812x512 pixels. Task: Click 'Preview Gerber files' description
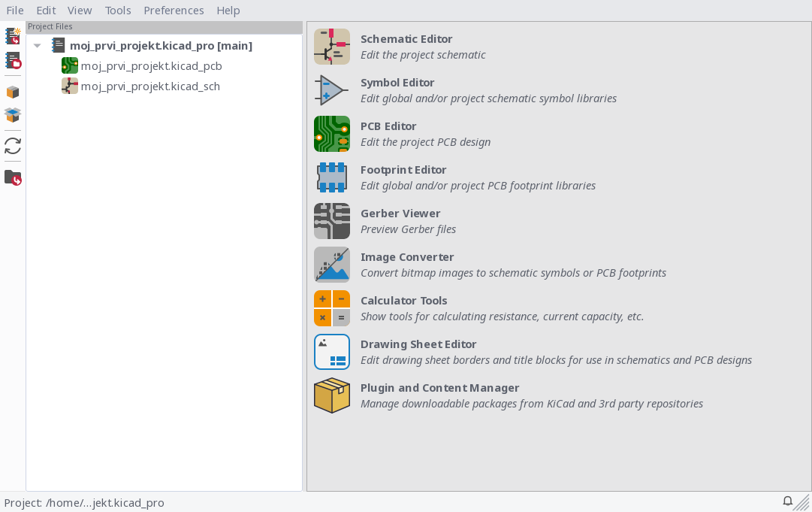pos(408,229)
